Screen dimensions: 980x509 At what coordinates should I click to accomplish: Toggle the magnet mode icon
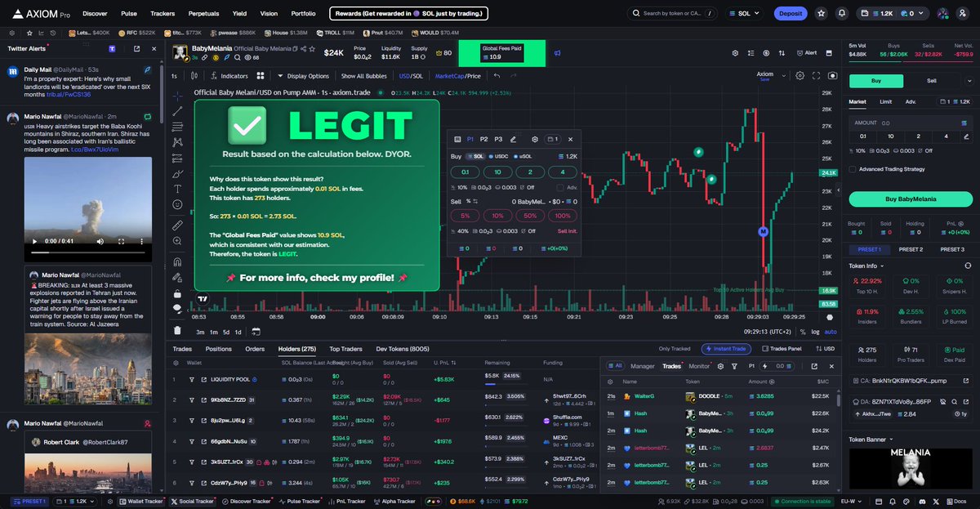(177, 261)
